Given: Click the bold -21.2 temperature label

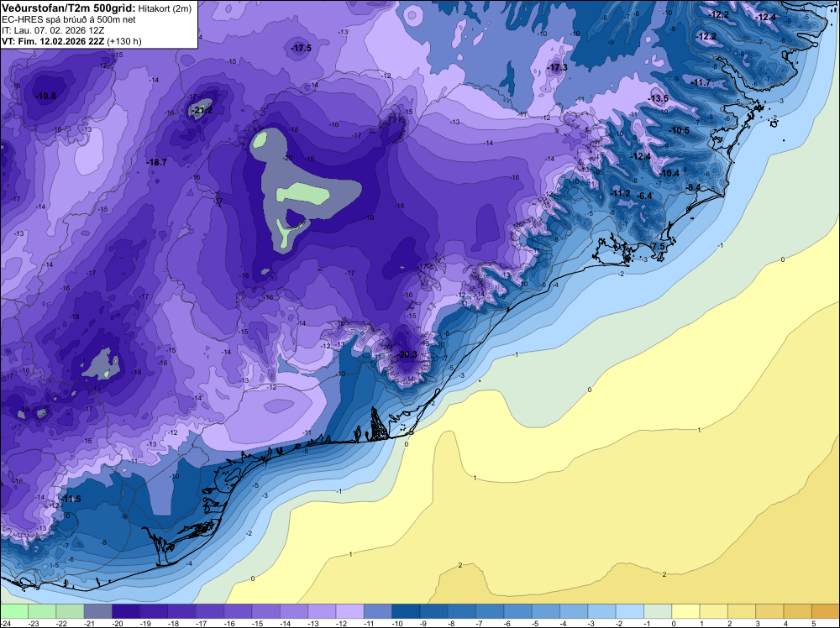Looking at the screenshot, I should pyautogui.click(x=202, y=110).
